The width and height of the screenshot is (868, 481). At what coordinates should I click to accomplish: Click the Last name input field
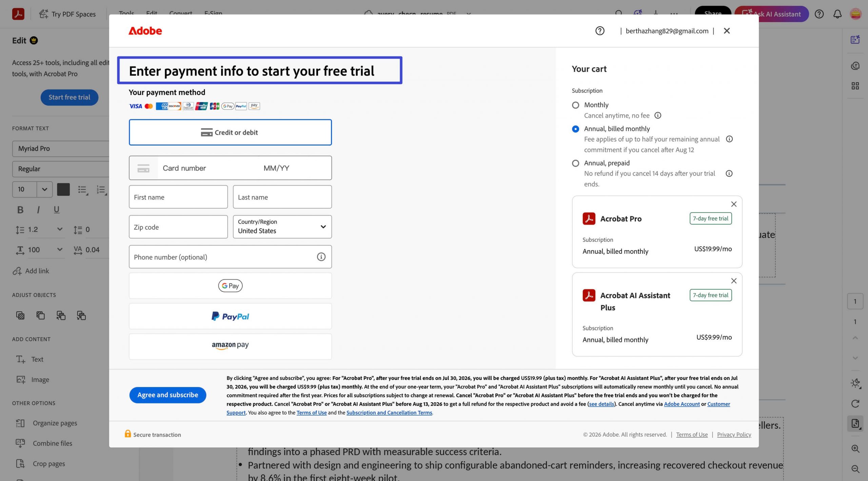coord(282,197)
